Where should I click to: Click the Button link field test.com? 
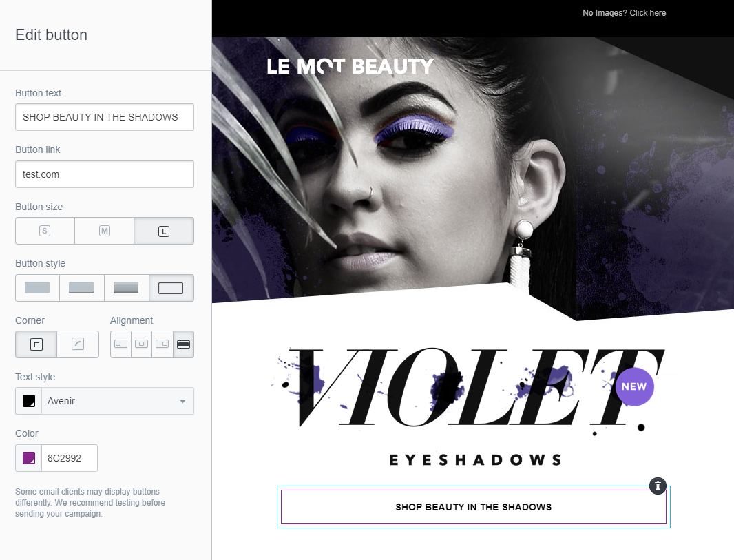[105, 174]
